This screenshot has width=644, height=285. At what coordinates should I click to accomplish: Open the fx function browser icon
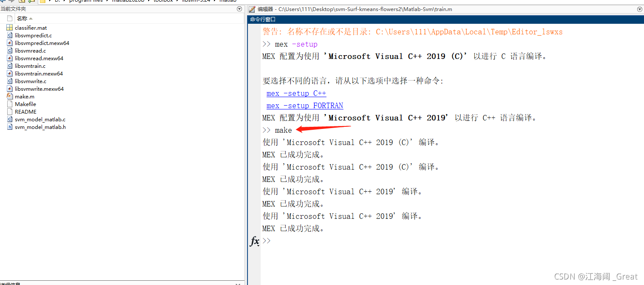254,241
